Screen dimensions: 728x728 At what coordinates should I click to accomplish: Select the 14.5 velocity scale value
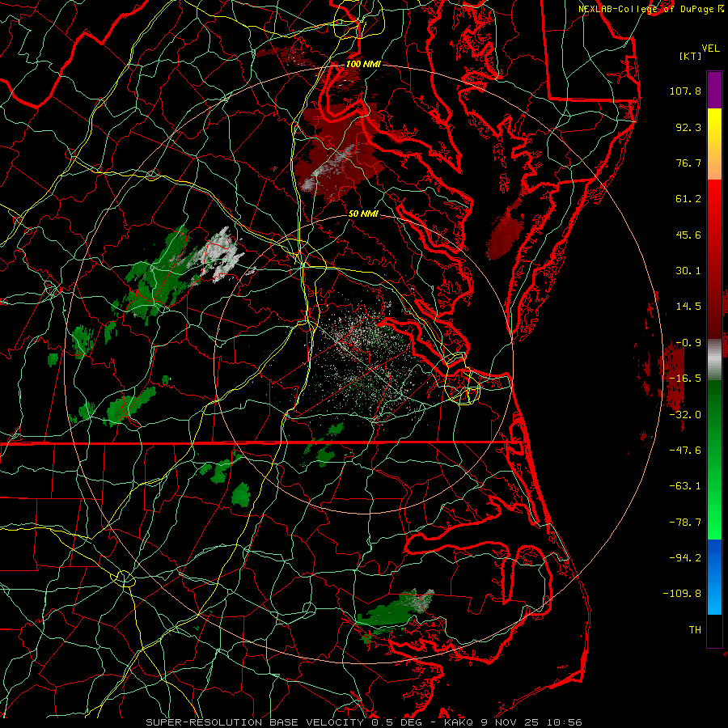point(688,307)
